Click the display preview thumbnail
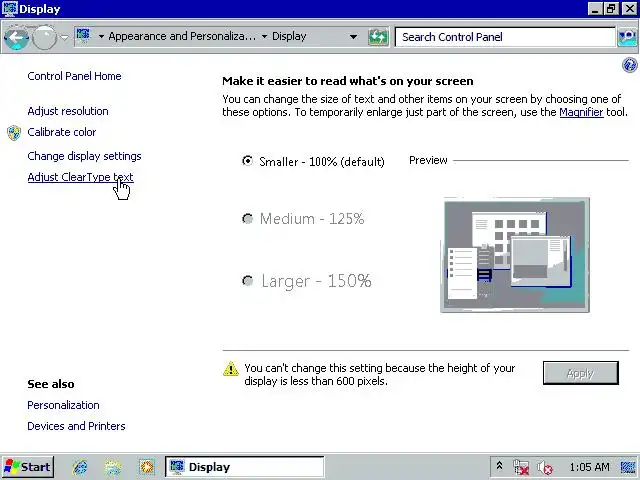This screenshot has width=640, height=480. 515,255
